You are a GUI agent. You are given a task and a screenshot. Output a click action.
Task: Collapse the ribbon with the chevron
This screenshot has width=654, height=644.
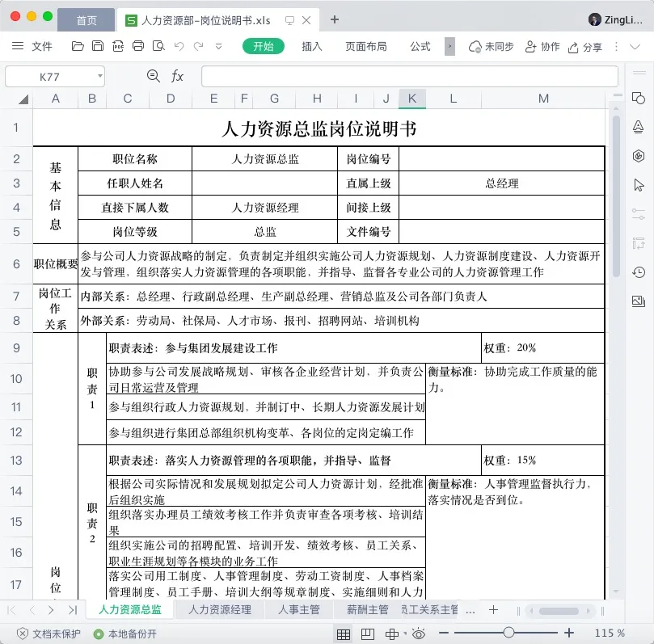[635, 46]
